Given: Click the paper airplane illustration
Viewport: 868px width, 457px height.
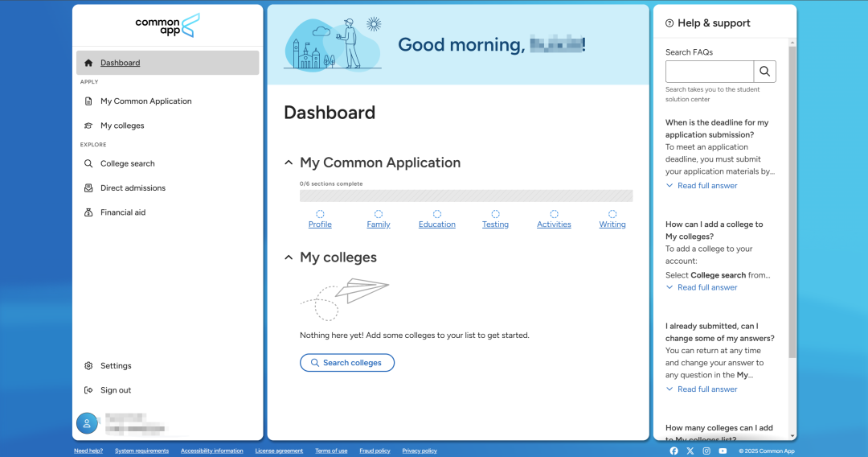Looking at the screenshot, I should click(344, 299).
